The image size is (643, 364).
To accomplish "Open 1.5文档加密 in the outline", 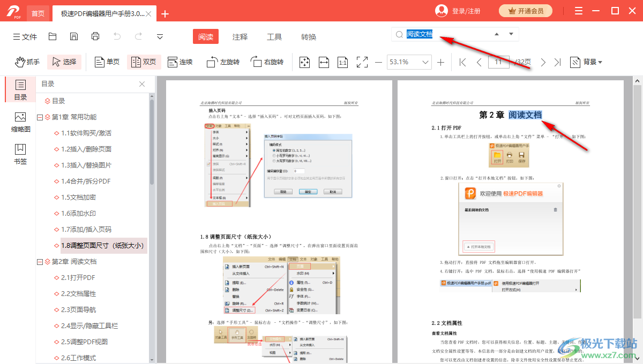I will click(78, 197).
